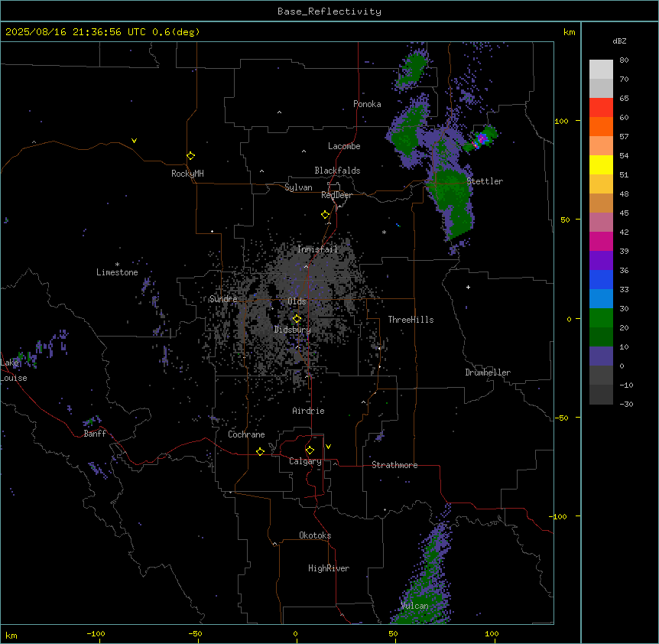Click the blue swatch between 36 and 33 dBZ

[601, 279]
